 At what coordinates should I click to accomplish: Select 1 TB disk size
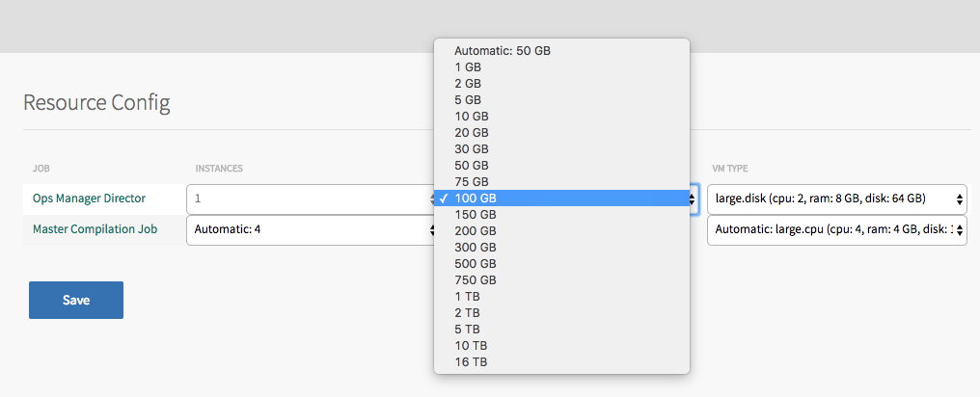(467, 297)
